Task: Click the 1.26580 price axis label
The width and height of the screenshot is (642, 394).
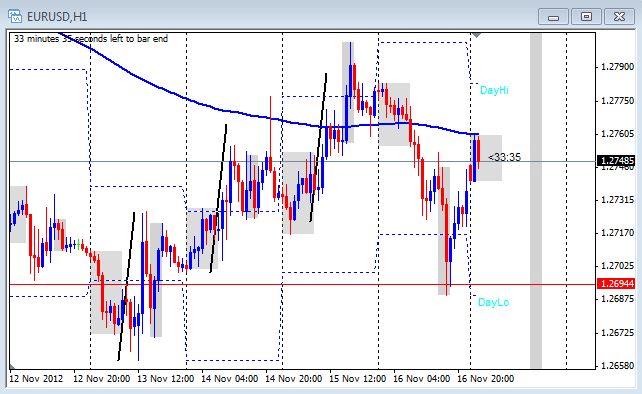Action: [x=617, y=365]
